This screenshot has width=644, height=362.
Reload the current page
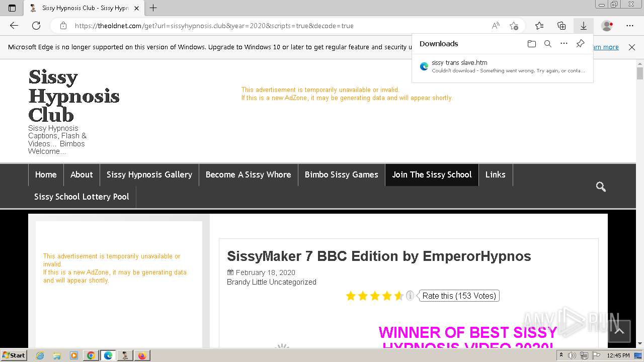pyautogui.click(x=36, y=26)
